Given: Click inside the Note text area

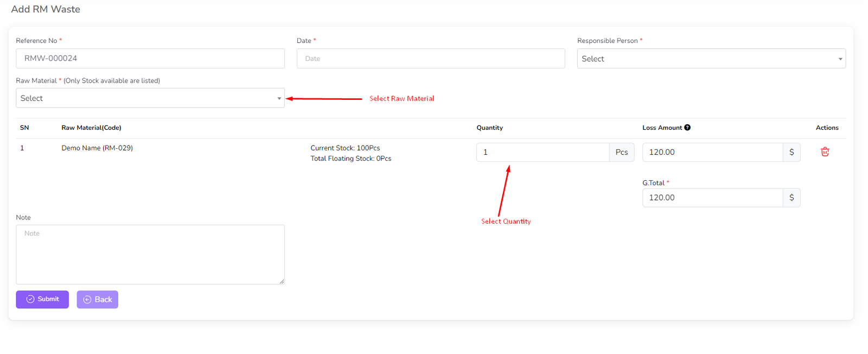Looking at the screenshot, I should pyautogui.click(x=150, y=254).
